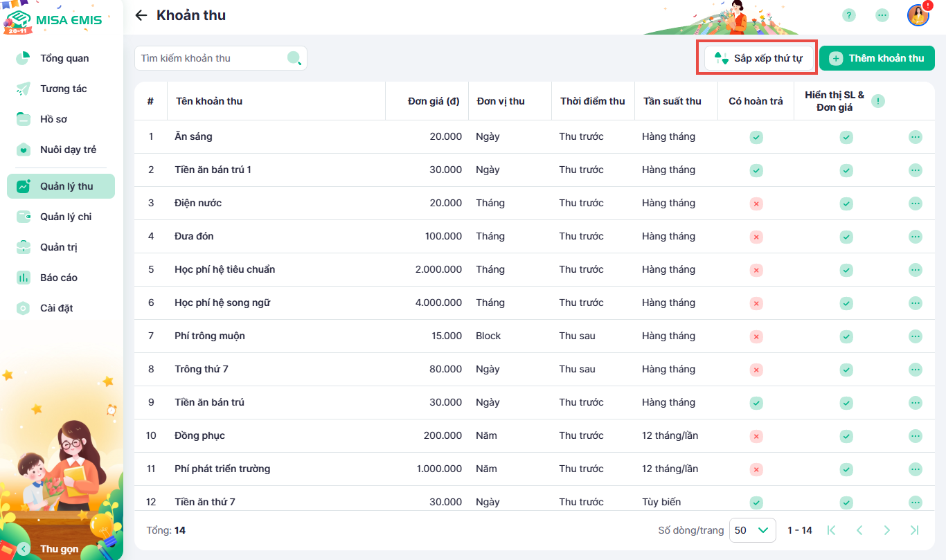Open row options for Đồng phục
This screenshot has width=946, height=560.
point(915,436)
